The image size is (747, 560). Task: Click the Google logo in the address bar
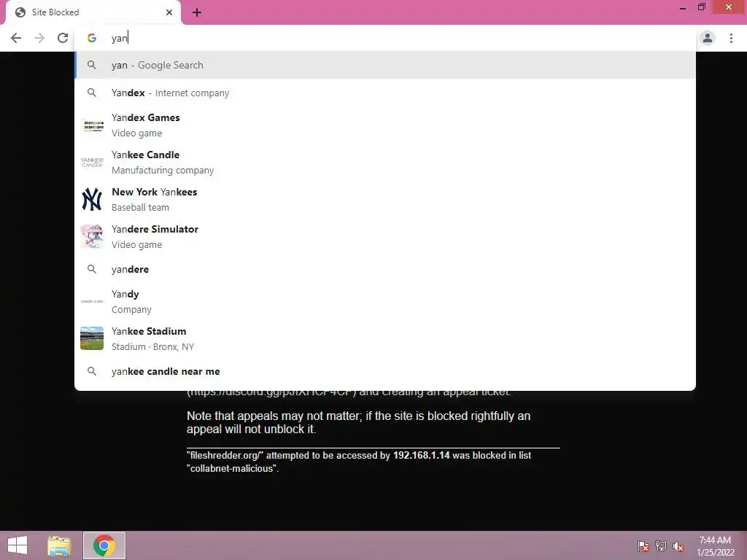(x=92, y=38)
